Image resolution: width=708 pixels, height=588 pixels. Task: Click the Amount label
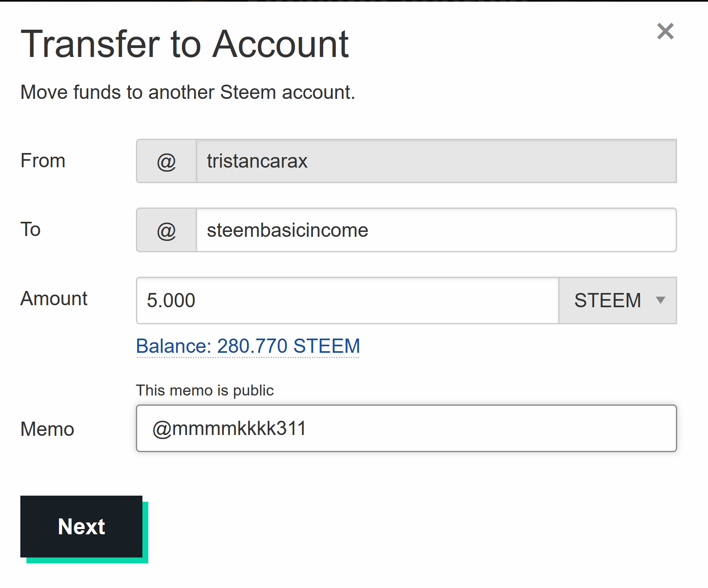tap(54, 299)
